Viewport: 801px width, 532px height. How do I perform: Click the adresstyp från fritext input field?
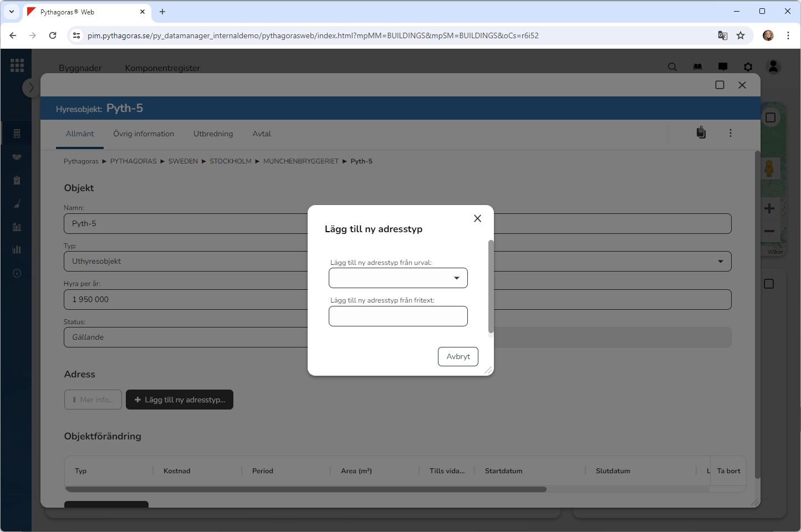(x=398, y=316)
